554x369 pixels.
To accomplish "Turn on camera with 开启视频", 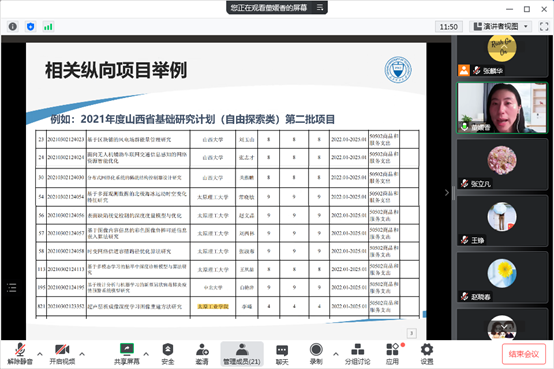I will pyautogui.click(x=62, y=354).
